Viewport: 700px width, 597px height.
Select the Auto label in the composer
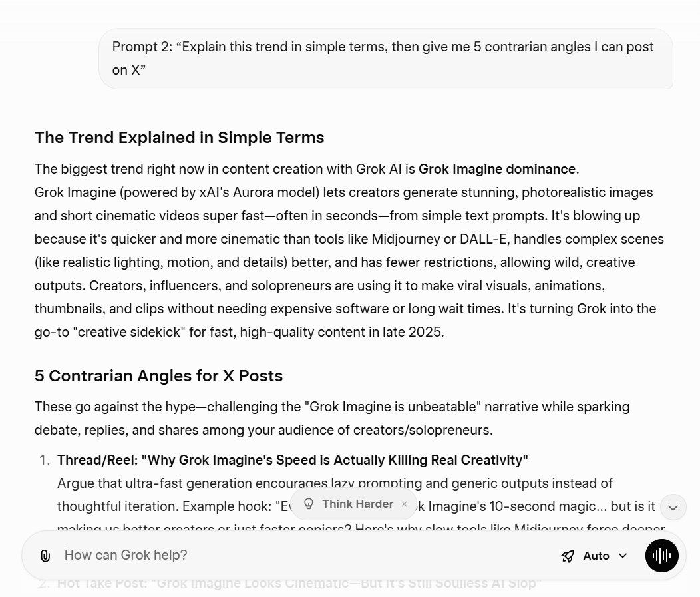(596, 556)
